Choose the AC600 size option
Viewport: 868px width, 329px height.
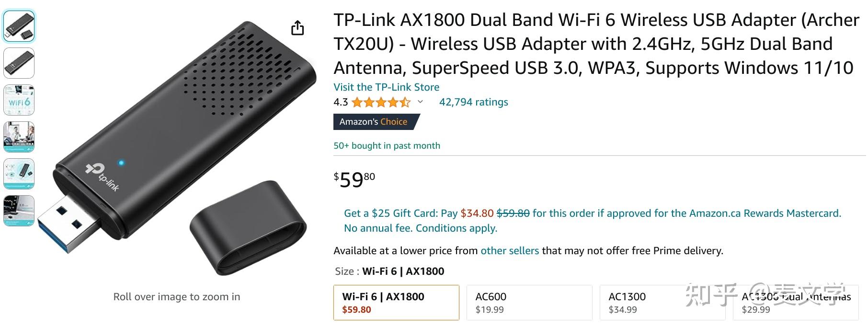(529, 303)
